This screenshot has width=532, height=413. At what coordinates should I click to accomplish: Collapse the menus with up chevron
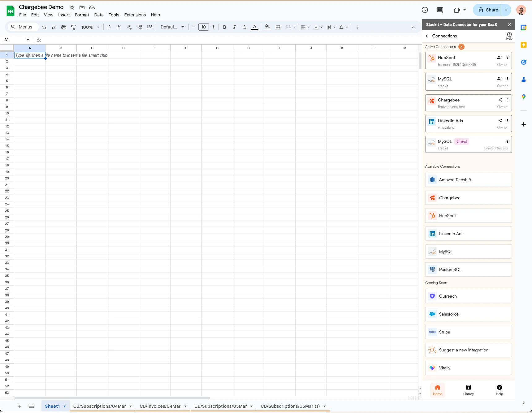[413, 27]
